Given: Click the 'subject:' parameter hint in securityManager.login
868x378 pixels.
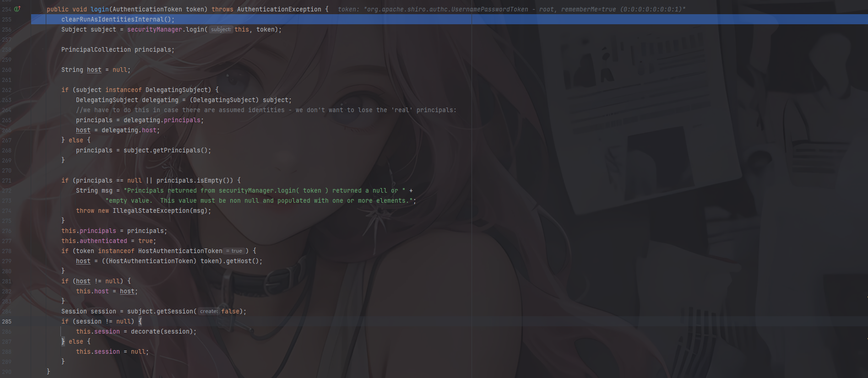Looking at the screenshot, I should (x=221, y=29).
